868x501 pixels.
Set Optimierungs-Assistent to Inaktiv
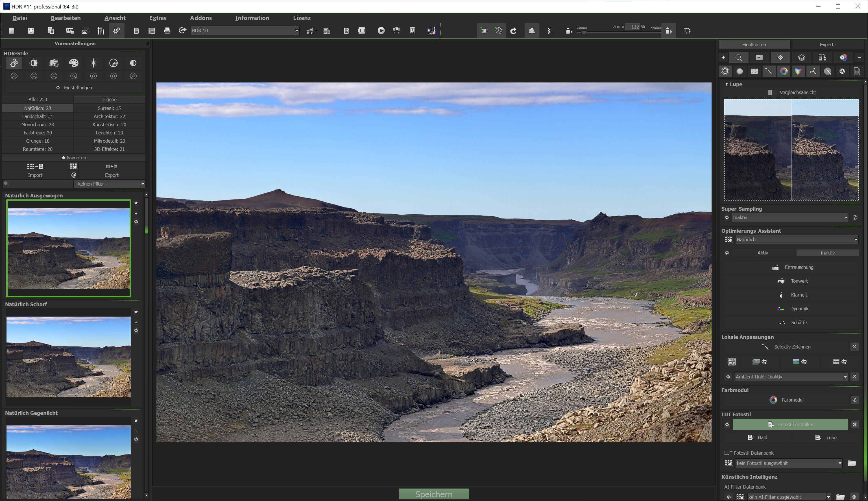pos(827,253)
